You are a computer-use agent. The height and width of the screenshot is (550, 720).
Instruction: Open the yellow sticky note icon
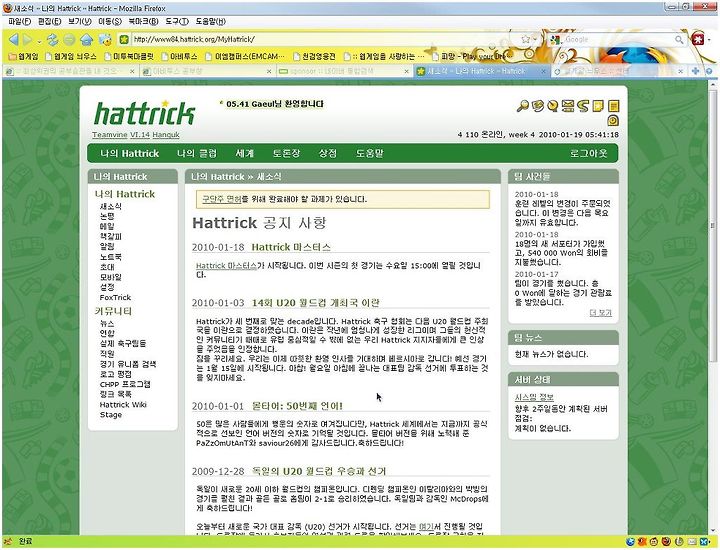tap(598, 106)
